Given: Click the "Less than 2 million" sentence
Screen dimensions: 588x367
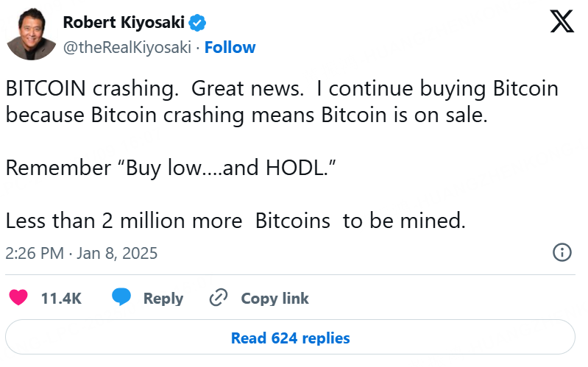Looking at the screenshot, I should pyautogui.click(x=235, y=221).
